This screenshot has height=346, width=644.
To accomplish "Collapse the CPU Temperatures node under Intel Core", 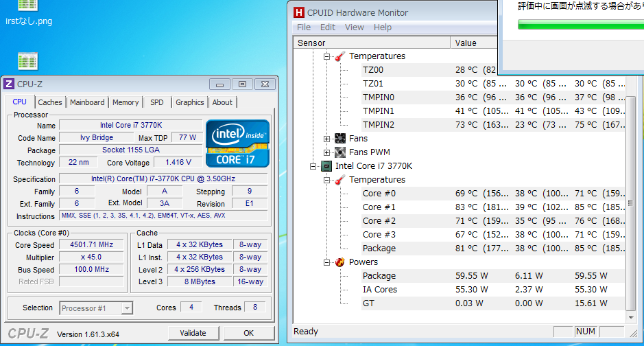I will click(x=326, y=180).
